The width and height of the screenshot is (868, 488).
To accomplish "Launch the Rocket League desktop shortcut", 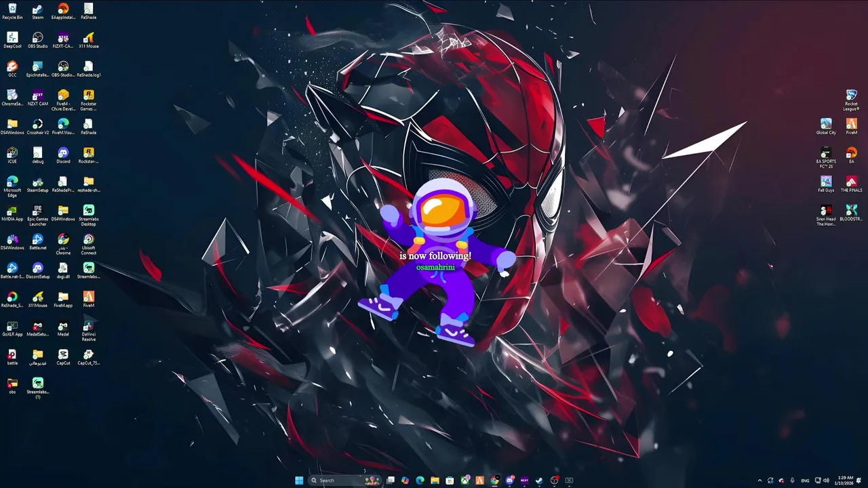I will tap(851, 100).
